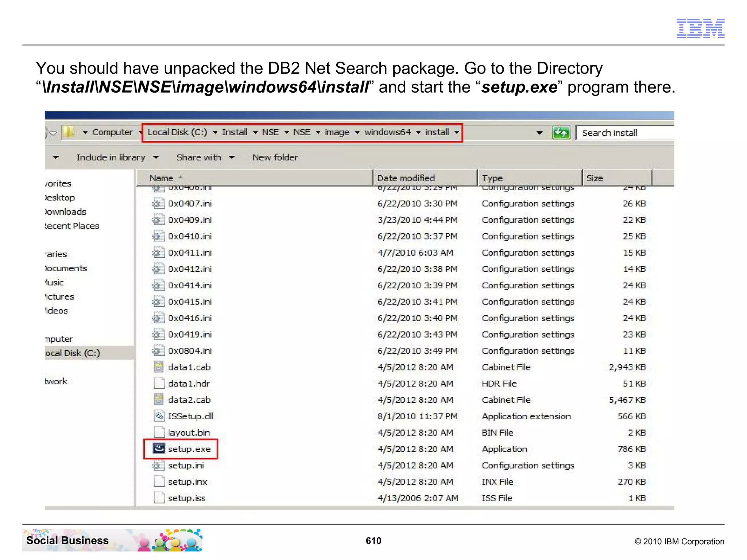Click the data2.cab cabinet file icon
The image size is (747, 560).
159,400
